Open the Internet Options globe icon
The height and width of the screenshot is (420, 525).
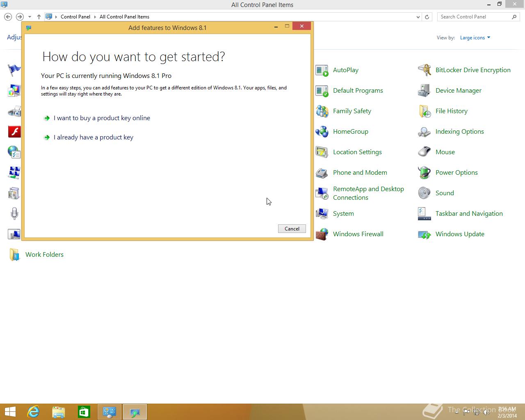coord(14,152)
